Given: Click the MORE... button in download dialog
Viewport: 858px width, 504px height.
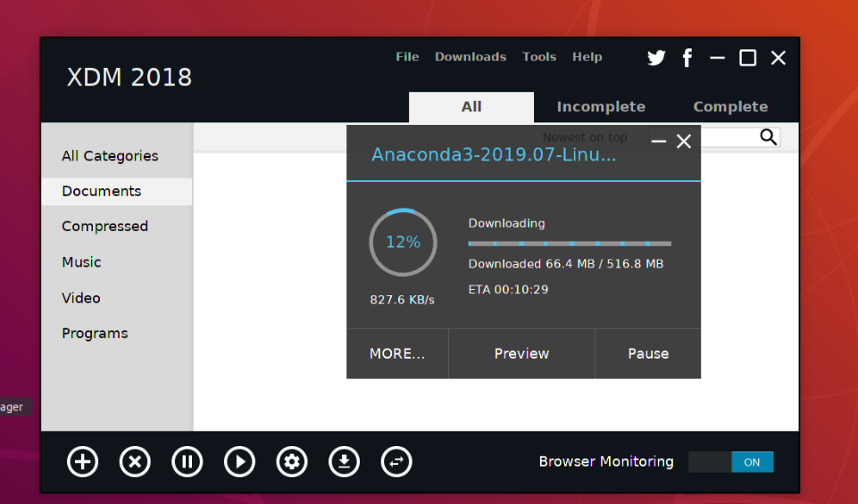Looking at the screenshot, I should click(x=397, y=353).
